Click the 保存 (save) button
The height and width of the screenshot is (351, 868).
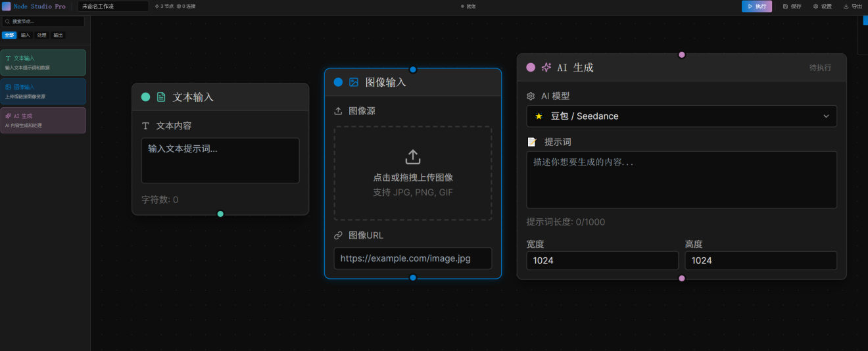point(792,6)
